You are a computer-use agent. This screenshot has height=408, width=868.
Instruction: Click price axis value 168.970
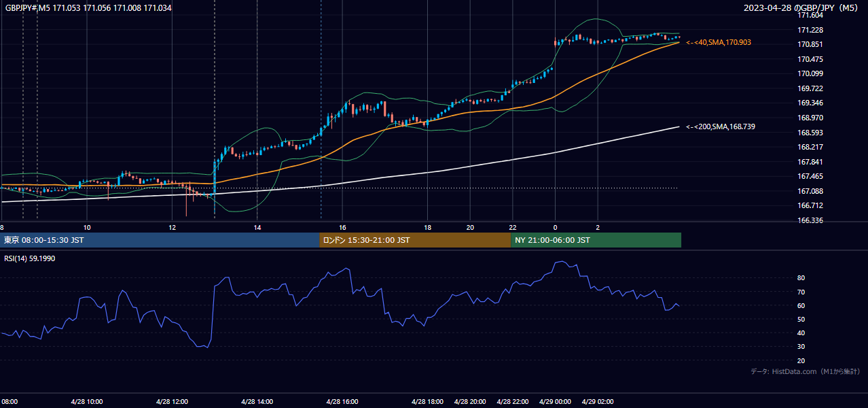pyautogui.click(x=810, y=118)
